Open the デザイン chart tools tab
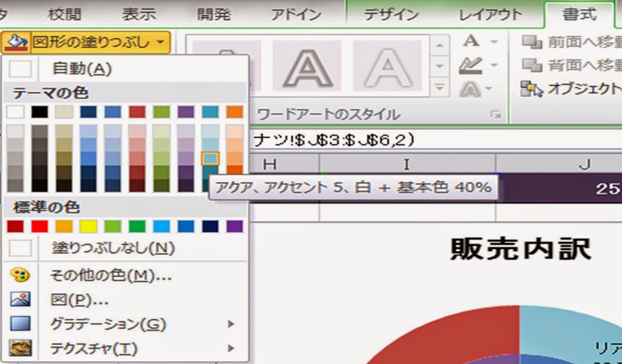The height and width of the screenshot is (364, 622). tap(392, 15)
